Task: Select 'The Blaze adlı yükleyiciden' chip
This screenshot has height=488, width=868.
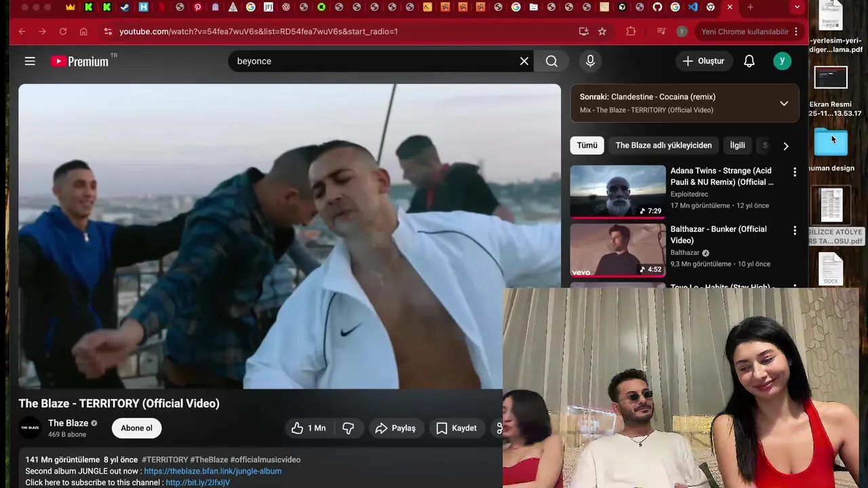Action: coord(664,145)
